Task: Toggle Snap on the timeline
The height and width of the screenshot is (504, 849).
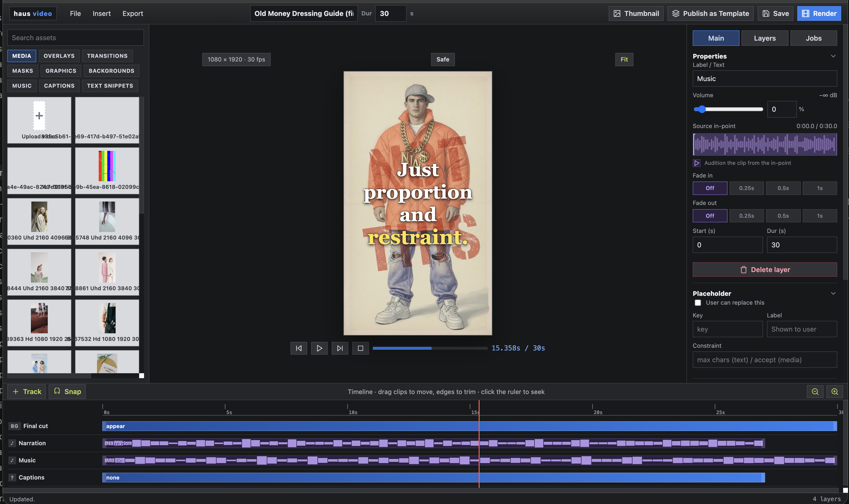Action: click(x=67, y=392)
